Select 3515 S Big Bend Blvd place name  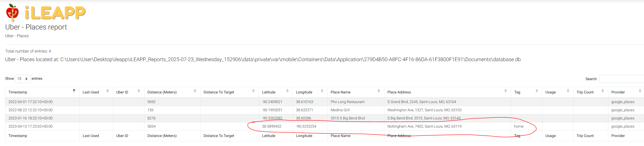tap(347, 118)
